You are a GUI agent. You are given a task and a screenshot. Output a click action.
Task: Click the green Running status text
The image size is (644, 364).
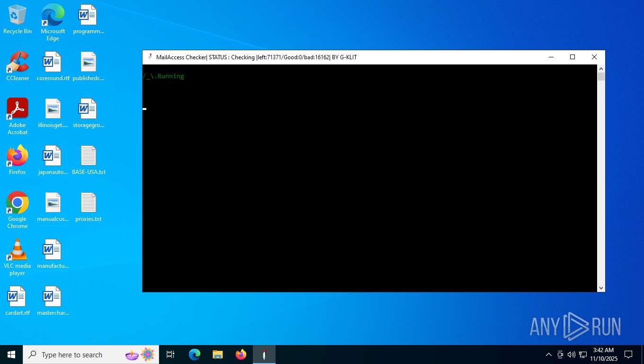[163, 76]
